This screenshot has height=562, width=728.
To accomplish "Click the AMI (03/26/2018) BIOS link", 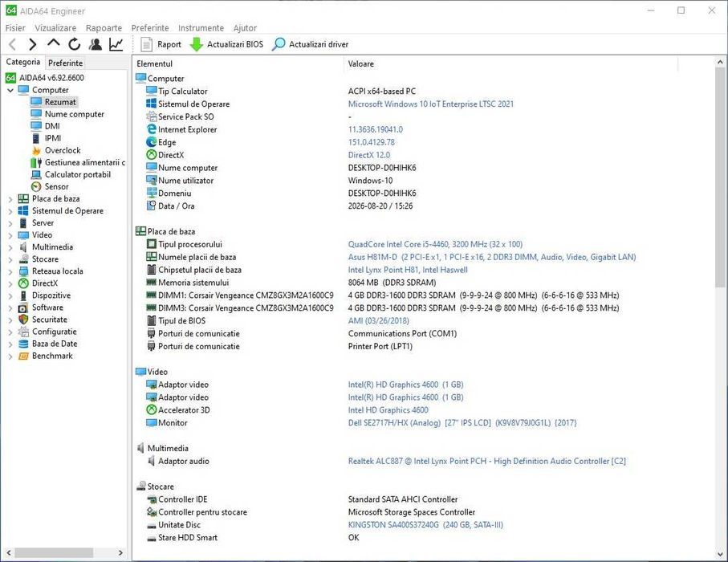I will pyautogui.click(x=378, y=321).
